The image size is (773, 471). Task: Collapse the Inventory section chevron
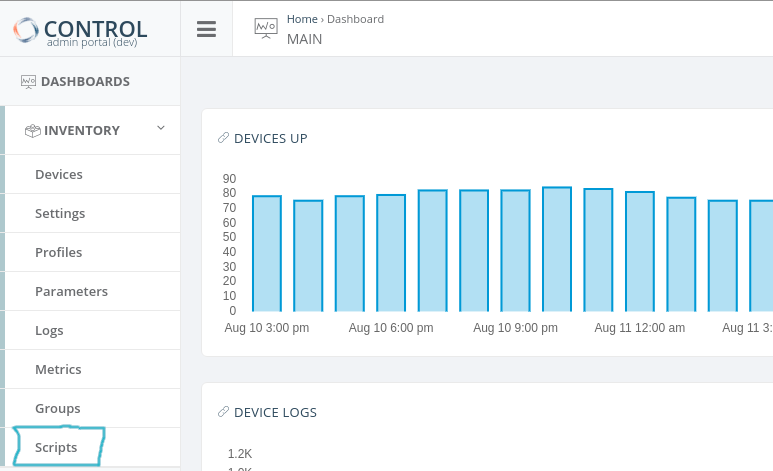[160, 129]
